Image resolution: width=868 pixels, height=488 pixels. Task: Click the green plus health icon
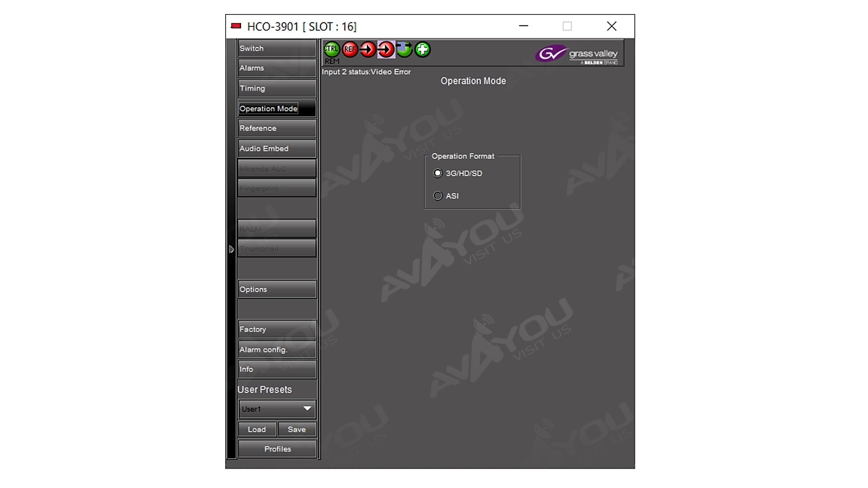[x=422, y=49]
